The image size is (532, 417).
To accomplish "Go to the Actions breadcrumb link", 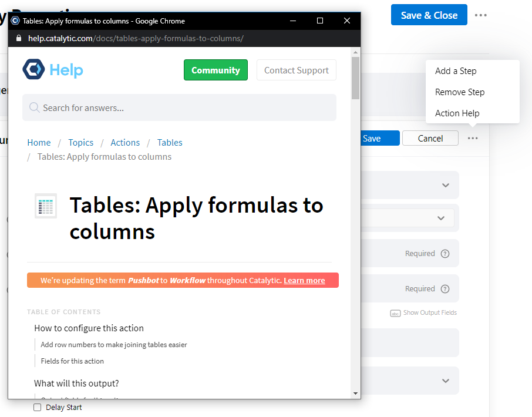I will tap(125, 143).
